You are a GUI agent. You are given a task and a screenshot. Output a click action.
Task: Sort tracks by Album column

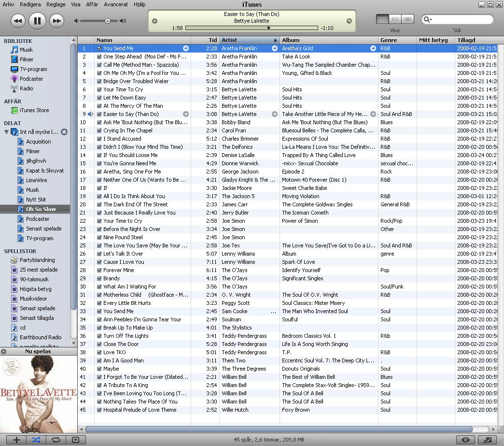click(x=329, y=40)
